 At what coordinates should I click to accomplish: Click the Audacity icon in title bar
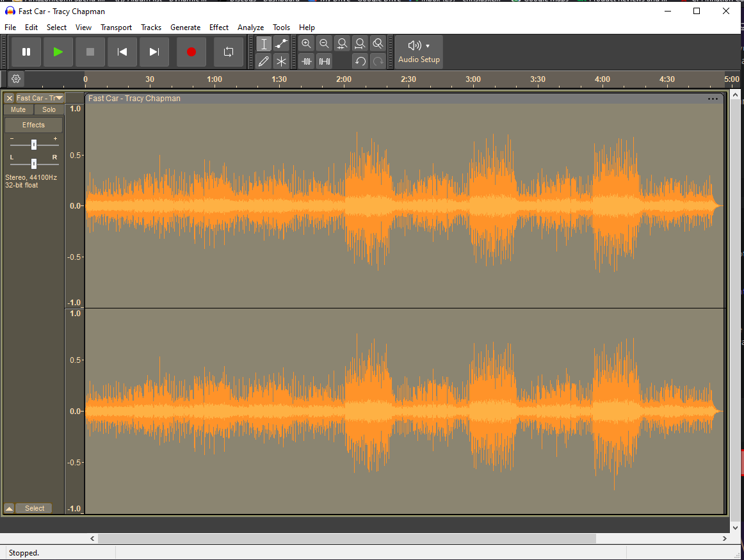10,11
